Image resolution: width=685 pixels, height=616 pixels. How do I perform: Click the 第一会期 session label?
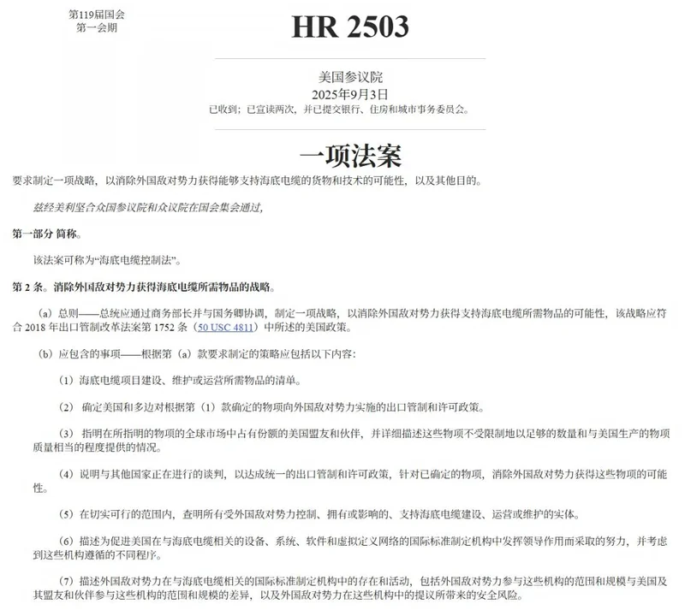click(97, 28)
